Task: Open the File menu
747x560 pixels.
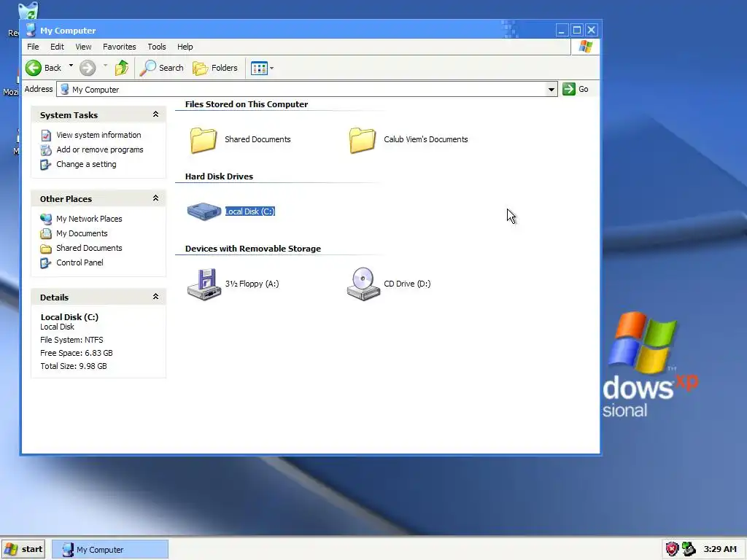Action: [33, 47]
